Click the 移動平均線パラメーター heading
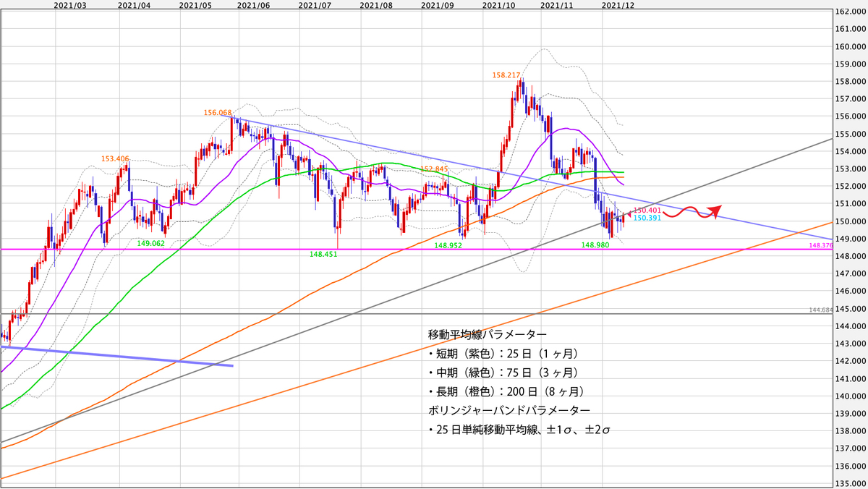The width and height of the screenshot is (868, 489). 488,335
